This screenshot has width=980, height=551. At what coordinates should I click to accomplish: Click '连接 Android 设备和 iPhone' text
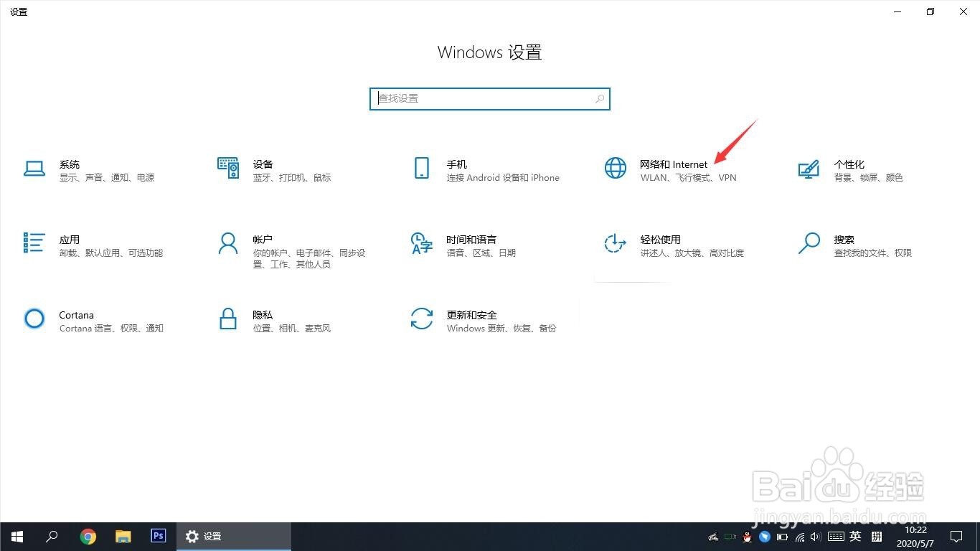(503, 178)
